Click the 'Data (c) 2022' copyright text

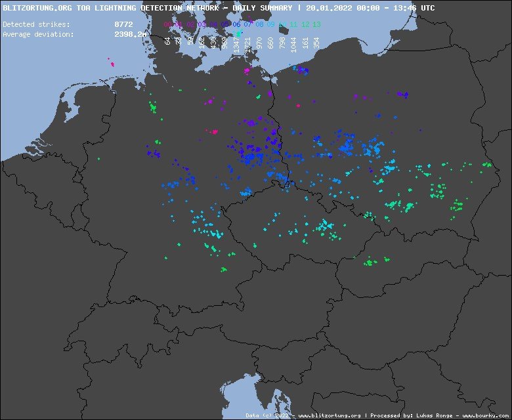269,415
